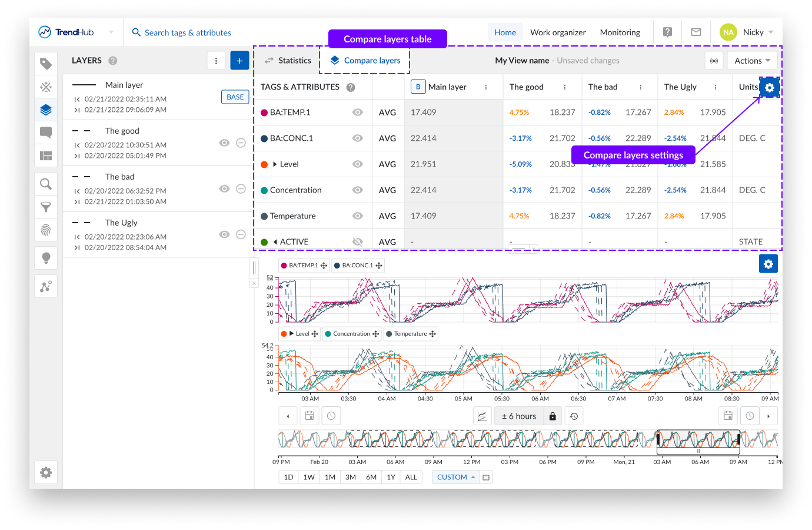The width and height of the screenshot is (812, 530).
Task: Select the 1W time range button
Action: tap(309, 477)
